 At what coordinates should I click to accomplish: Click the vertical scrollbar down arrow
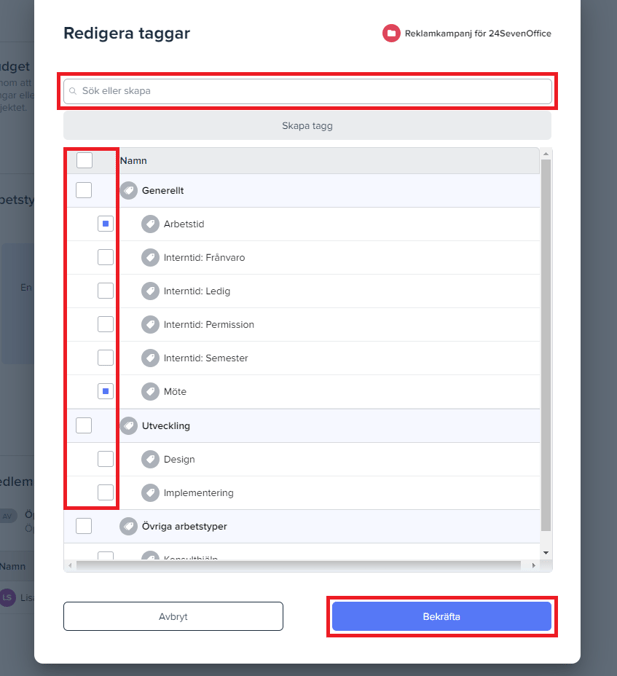click(545, 552)
